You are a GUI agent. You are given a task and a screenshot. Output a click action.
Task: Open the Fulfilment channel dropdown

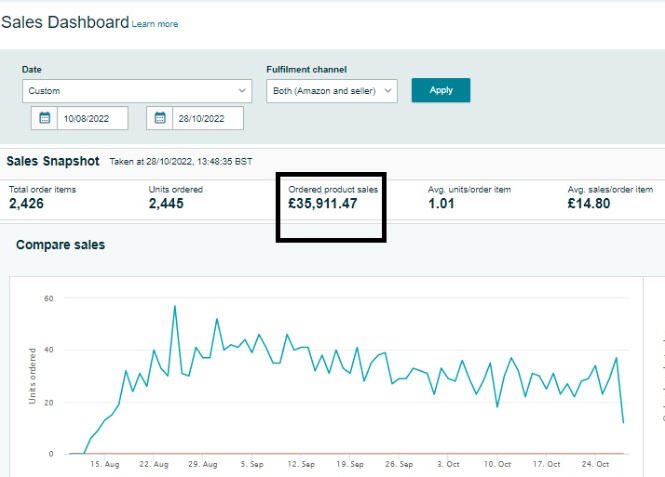332,91
